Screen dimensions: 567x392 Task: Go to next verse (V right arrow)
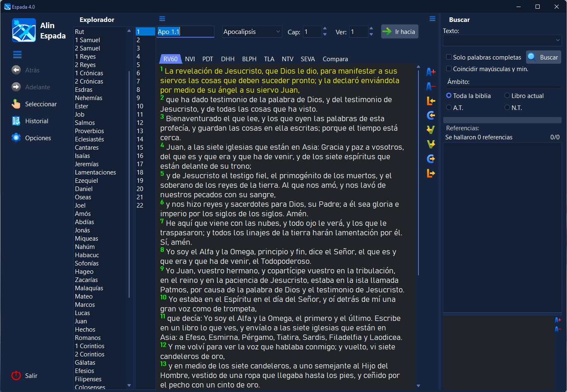[x=430, y=144]
